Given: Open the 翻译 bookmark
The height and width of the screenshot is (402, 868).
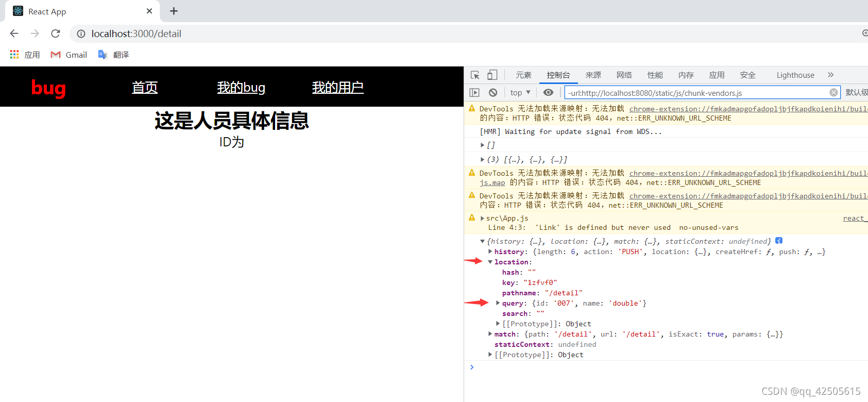Looking at the screenshot, I should 113,55.
